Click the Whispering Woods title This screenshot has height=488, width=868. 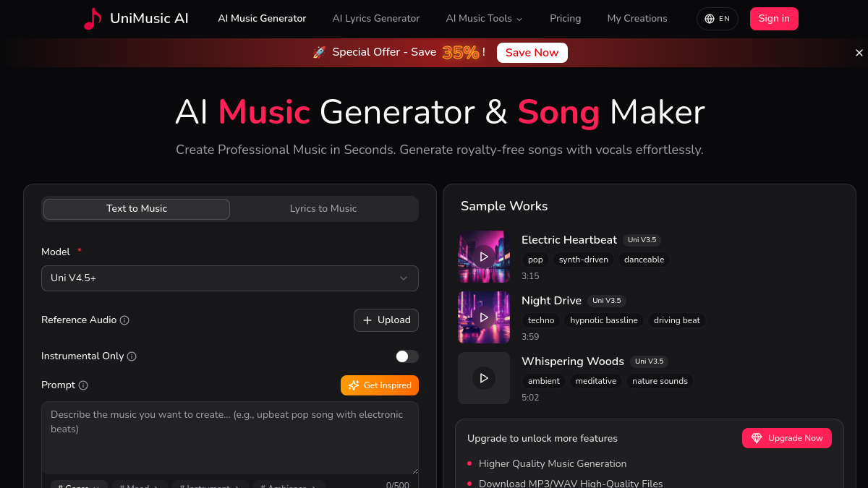pos(573,361)
